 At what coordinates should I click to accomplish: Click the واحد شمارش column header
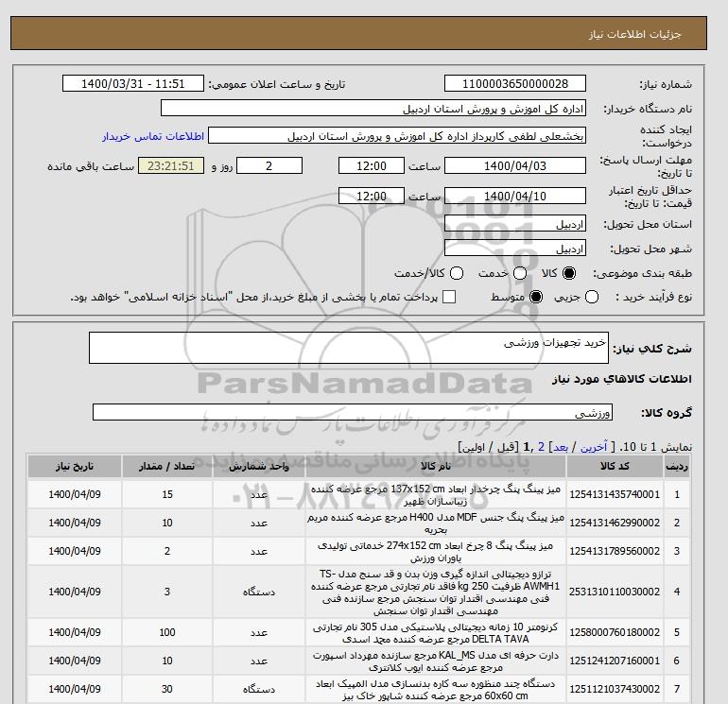(x=259, y=467)
